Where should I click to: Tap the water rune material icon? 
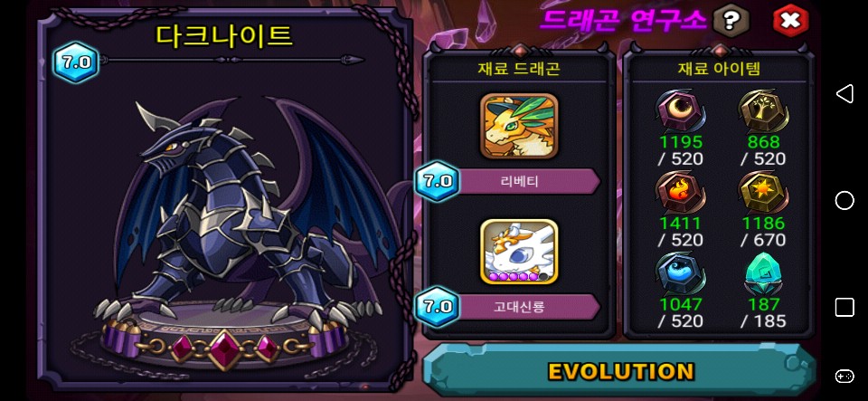click(680, 273)
